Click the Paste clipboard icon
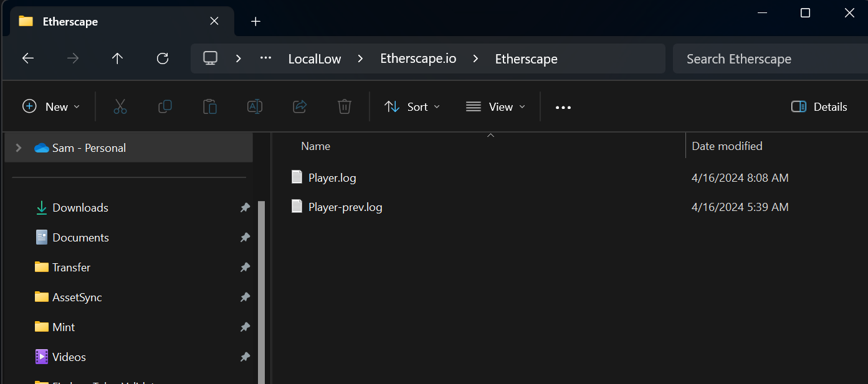 click(210, 107)
